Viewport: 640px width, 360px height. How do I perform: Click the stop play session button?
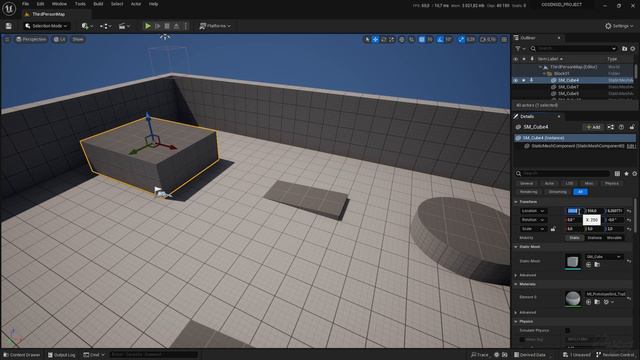(167, 26)
